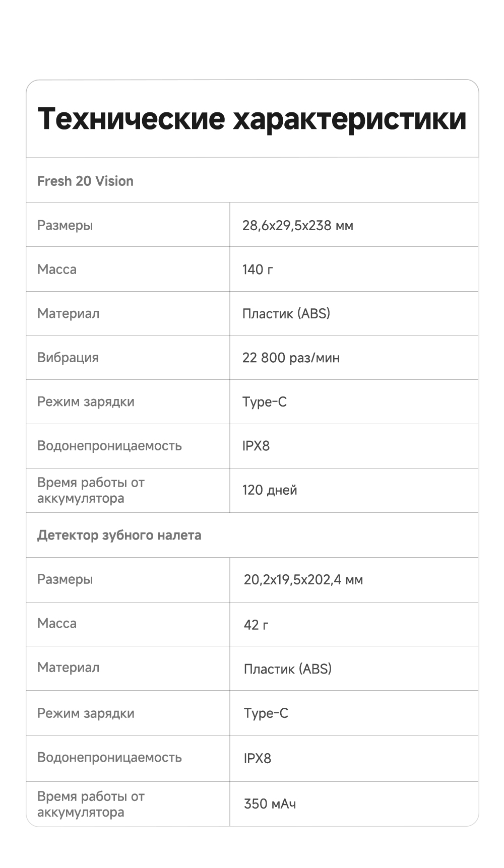Viewport: 504px width, 868px height.
Task: Select "Время работы от аккумулятора" label beside 350 мАч
Action: pos(91,804)
